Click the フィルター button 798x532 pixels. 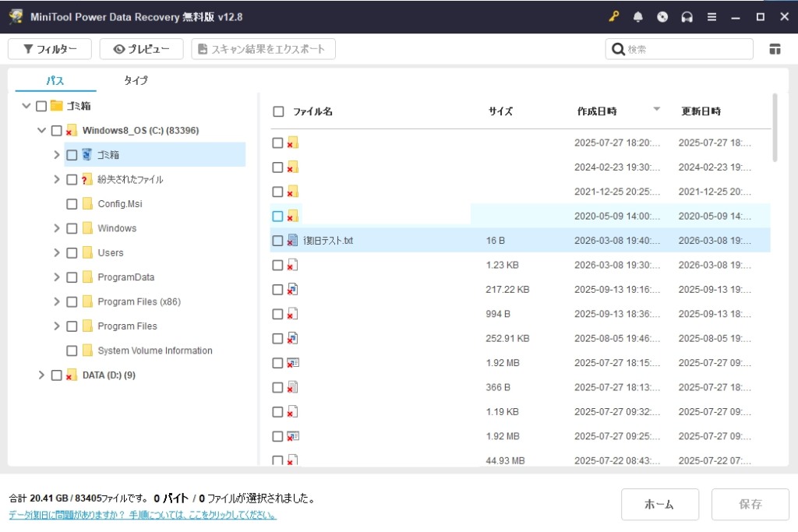(x=50, y=49)
